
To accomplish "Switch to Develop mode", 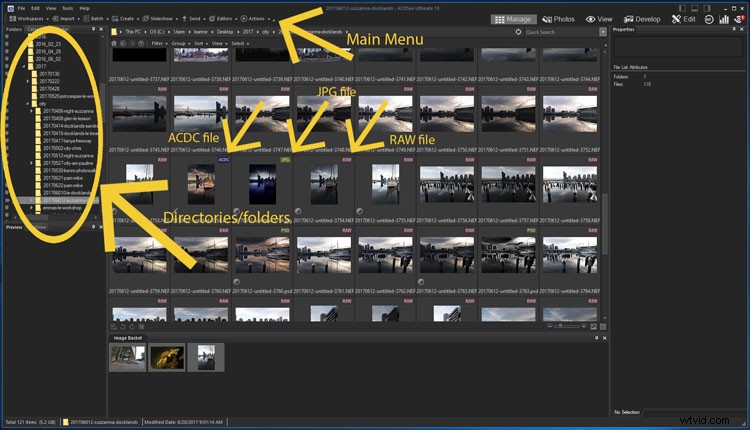I will (642, 19).
